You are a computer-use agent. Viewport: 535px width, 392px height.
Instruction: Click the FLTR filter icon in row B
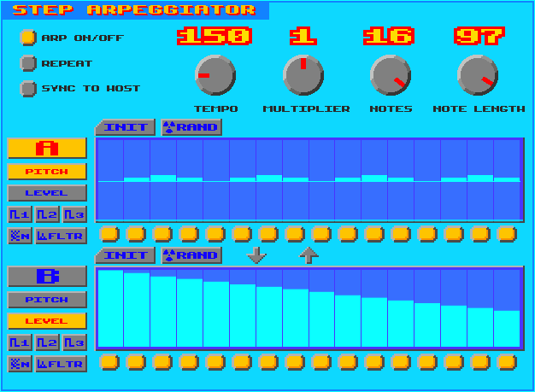(x=61, y=364)
